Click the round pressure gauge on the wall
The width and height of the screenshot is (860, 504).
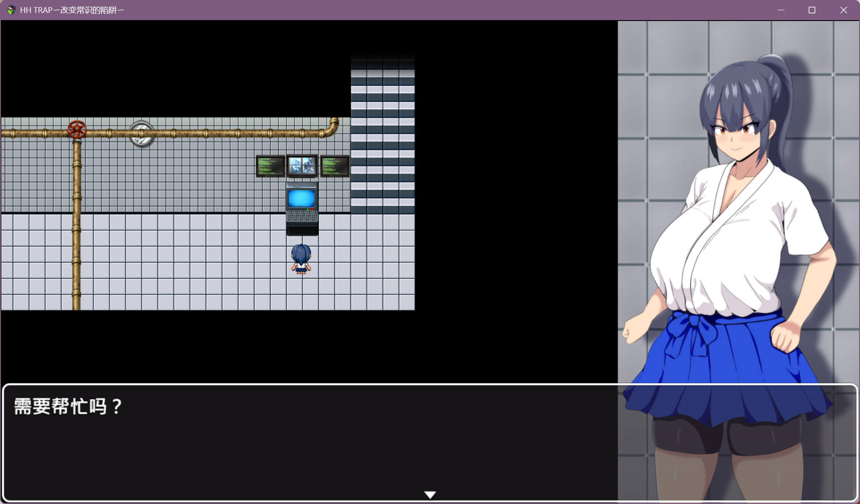point(142,133)
